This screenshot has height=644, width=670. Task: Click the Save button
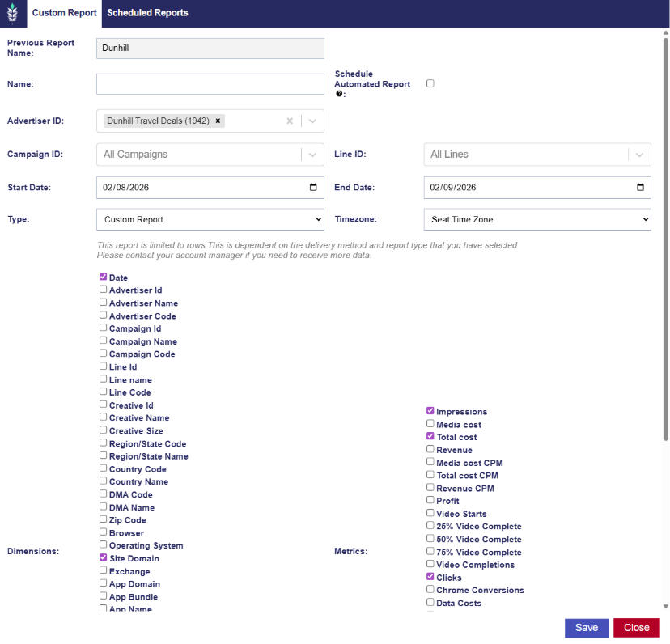tap(586, 628)
